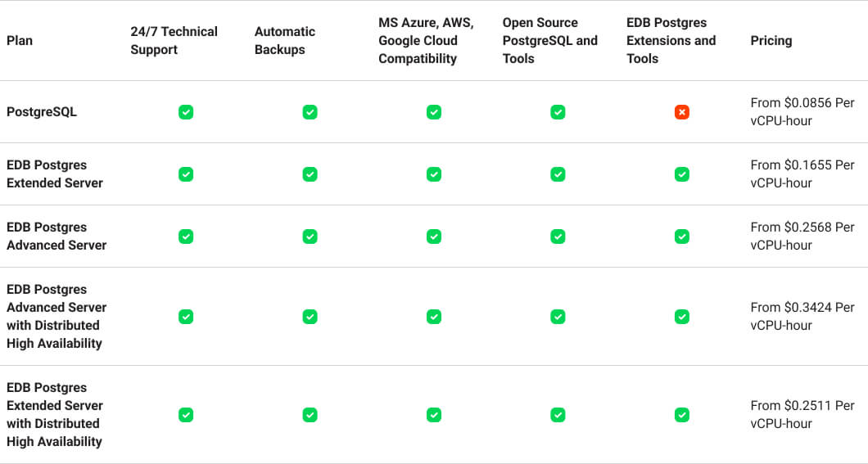Click Advanced Server with Distributed HA's cloud compatibility checkmark
This screenshot has height=464, width=868.
pyautogui.click(x=434, y=317)
